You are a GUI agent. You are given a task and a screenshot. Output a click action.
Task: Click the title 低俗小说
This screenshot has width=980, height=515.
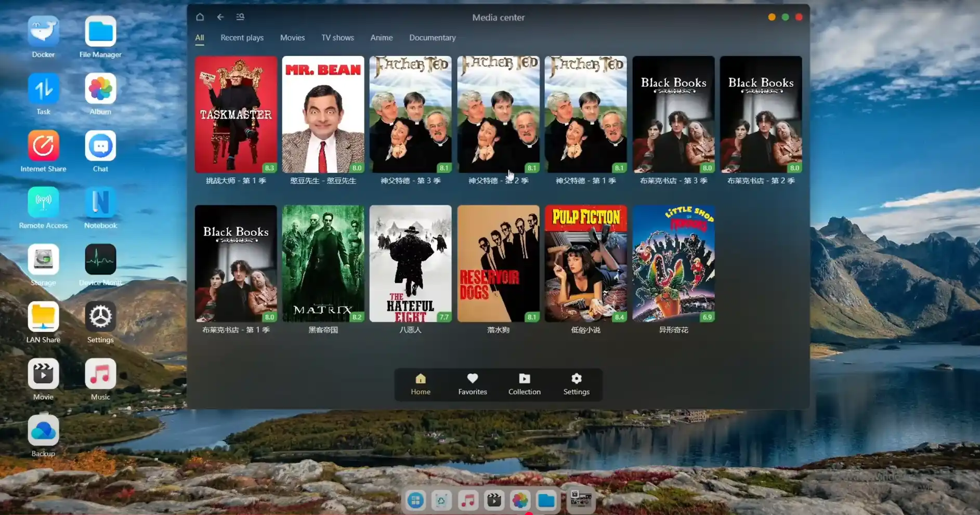pos(585,330)
